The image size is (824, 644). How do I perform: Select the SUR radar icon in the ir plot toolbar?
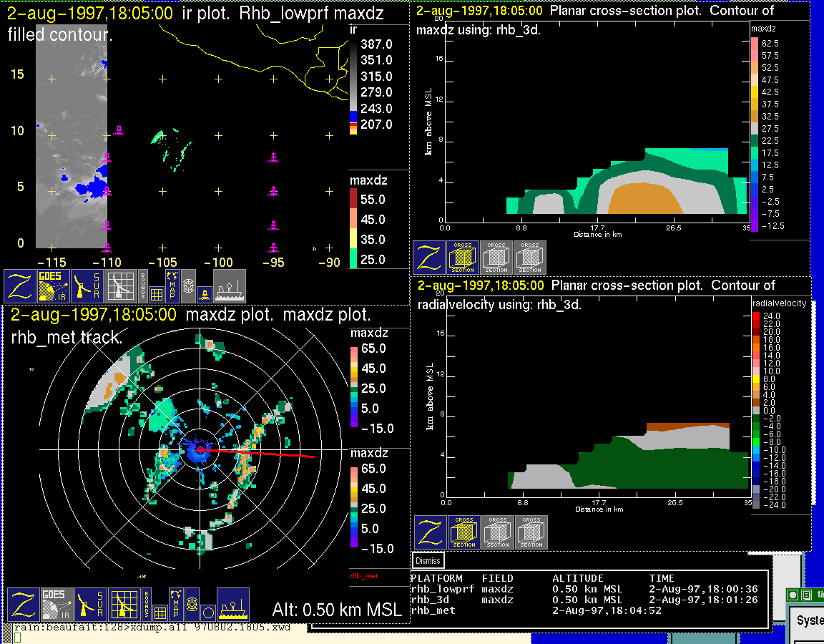[x=89, y=286]
